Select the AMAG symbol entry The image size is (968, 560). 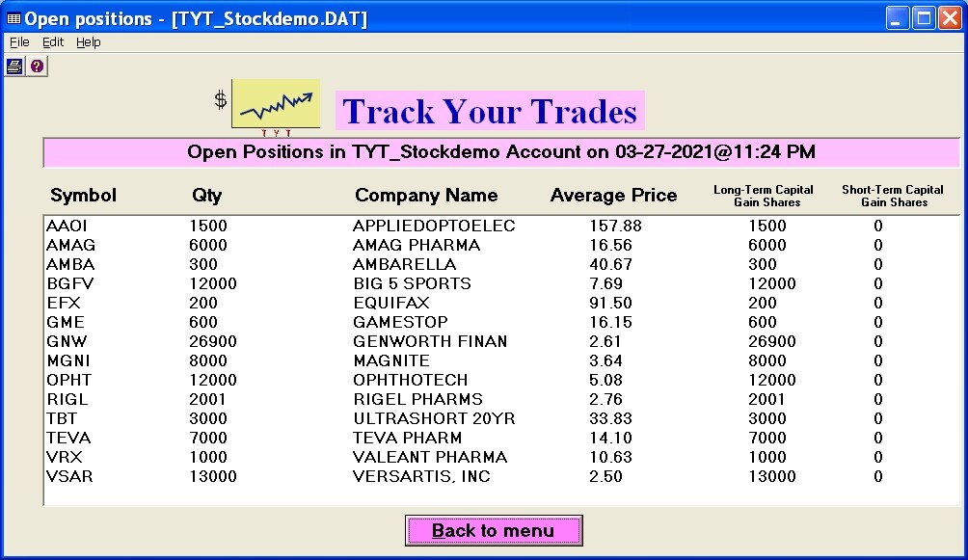pos(71,245)
